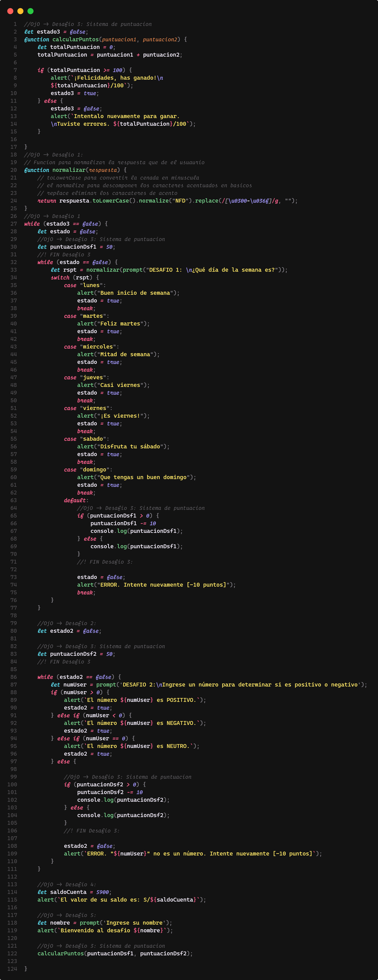Click alert "Feliz martes"
Screen dimensions: 378x980
[x=114, y=324]
